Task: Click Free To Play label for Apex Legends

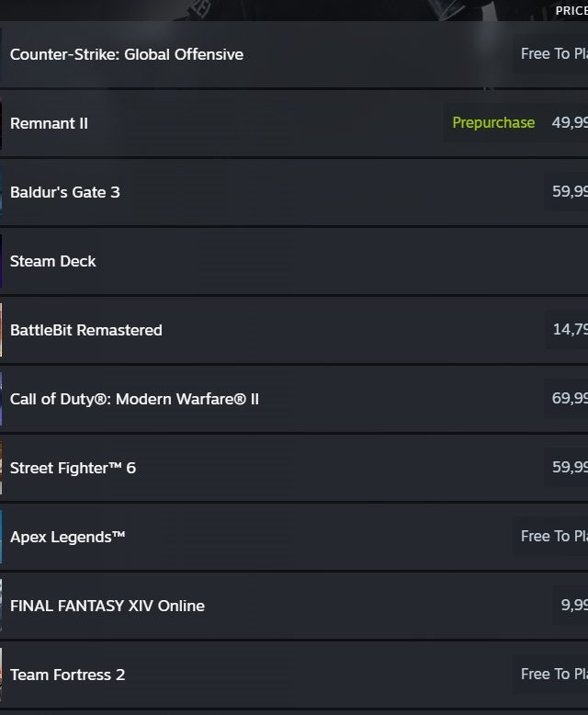Action: tap(553, 537)
